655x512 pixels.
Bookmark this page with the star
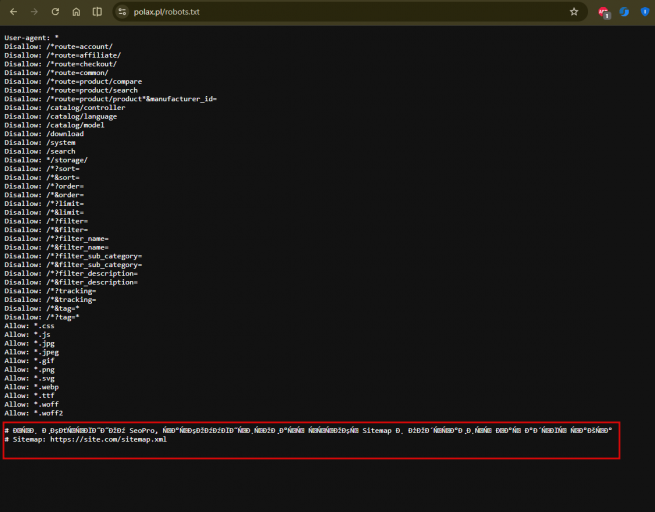pos(574,12)
